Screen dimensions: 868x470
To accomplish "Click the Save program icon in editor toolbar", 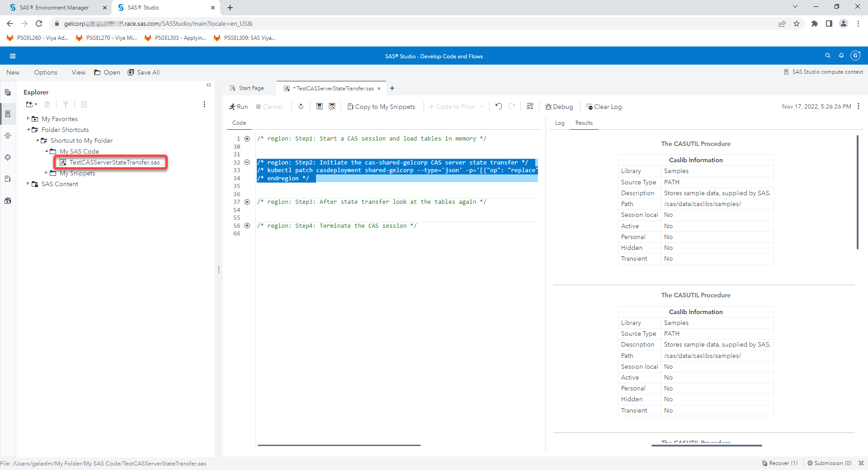I will [319, 106].
